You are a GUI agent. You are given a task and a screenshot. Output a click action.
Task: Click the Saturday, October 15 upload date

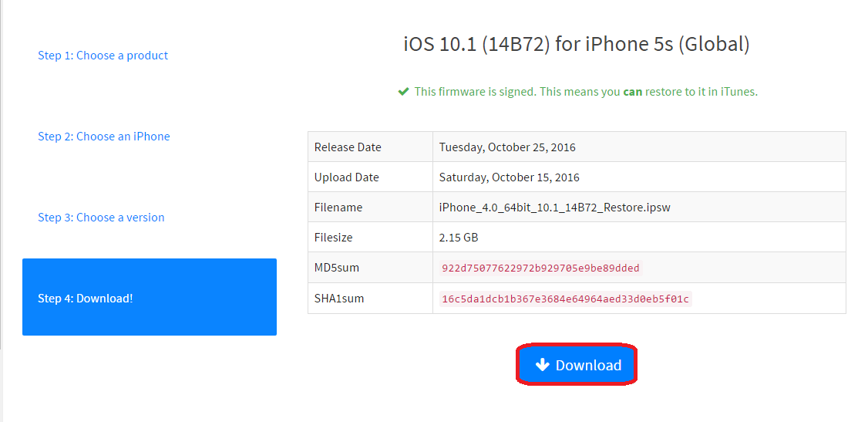tap(509, 177)
